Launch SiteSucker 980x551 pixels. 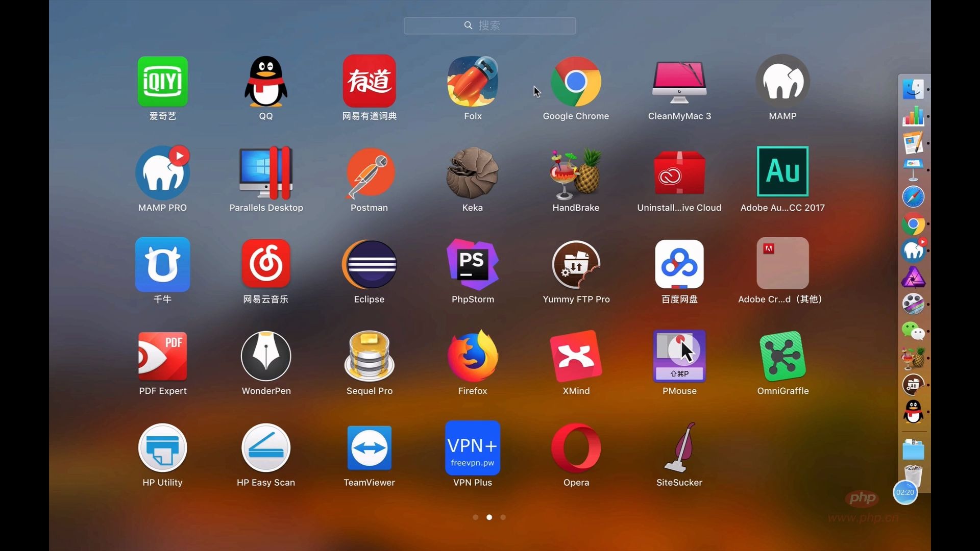[679, 448]
